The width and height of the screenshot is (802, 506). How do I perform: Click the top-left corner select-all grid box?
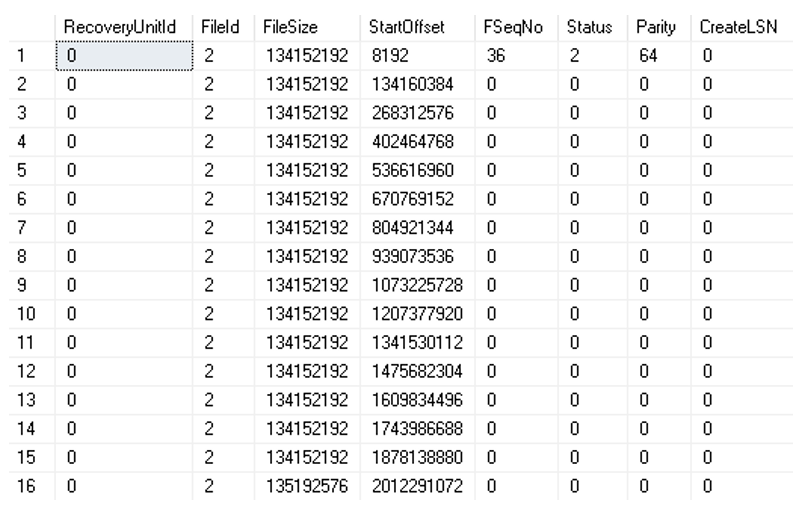(24, 24)
